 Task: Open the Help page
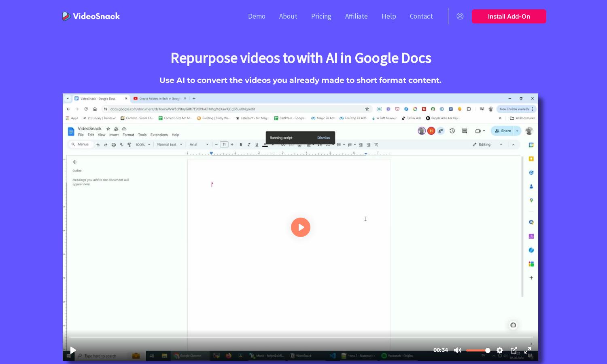[x=389, y=16]
